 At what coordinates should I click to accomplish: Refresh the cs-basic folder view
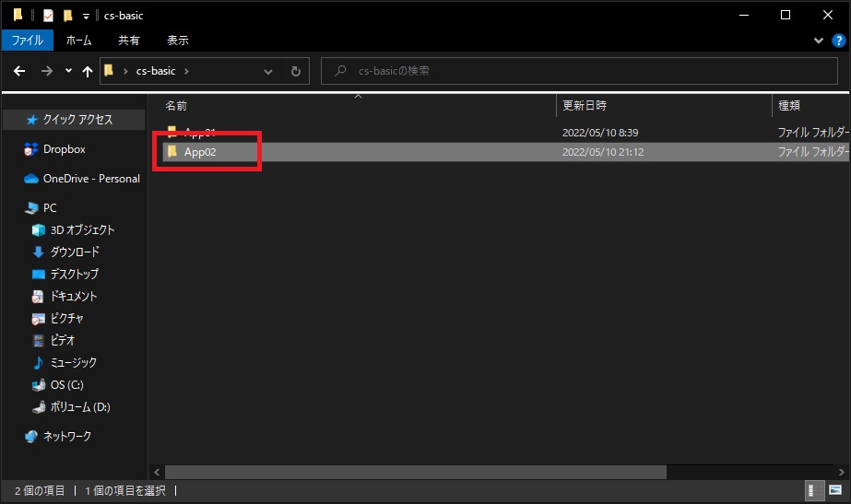pyautogui.click(x=295, y=71)
